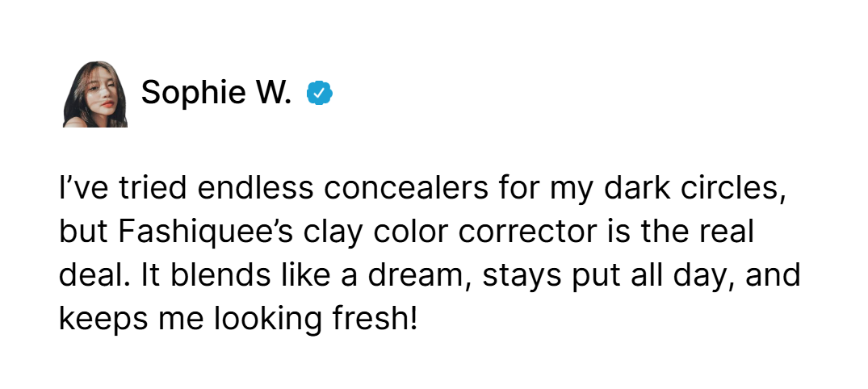
Task: Click the name Sophie W.
Action: point(216,93)
